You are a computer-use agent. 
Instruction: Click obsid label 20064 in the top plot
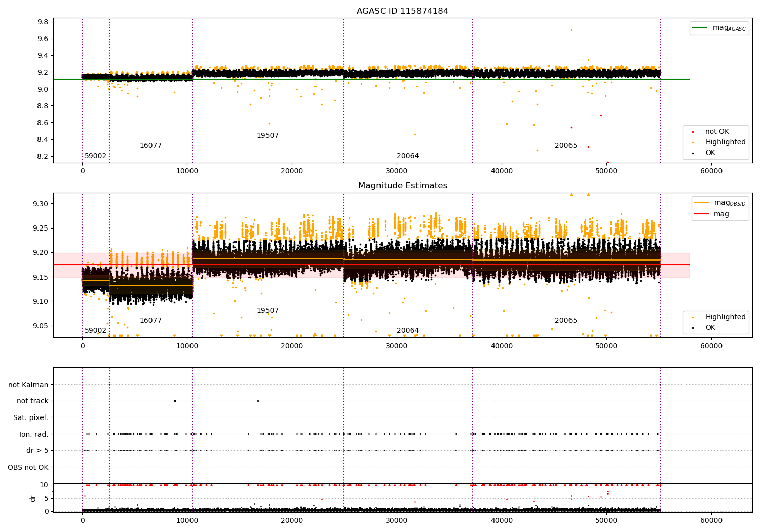408,156
